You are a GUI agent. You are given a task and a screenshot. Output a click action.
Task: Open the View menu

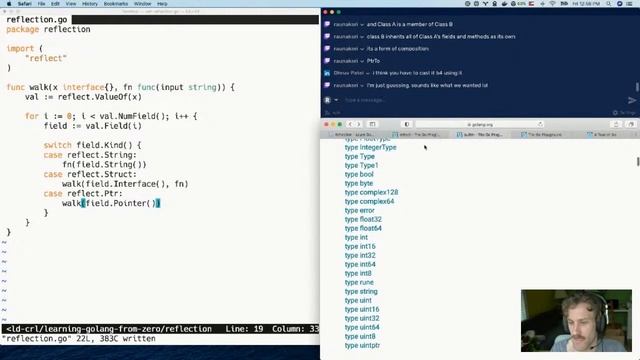point(71,4)
